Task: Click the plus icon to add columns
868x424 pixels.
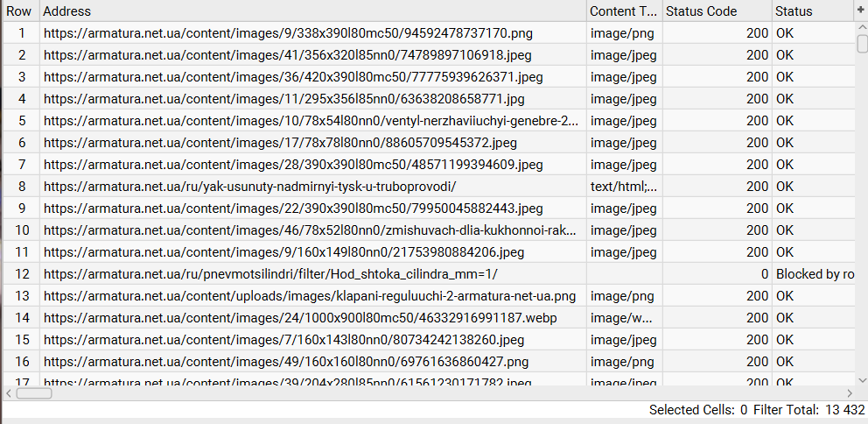Action: 860,11
